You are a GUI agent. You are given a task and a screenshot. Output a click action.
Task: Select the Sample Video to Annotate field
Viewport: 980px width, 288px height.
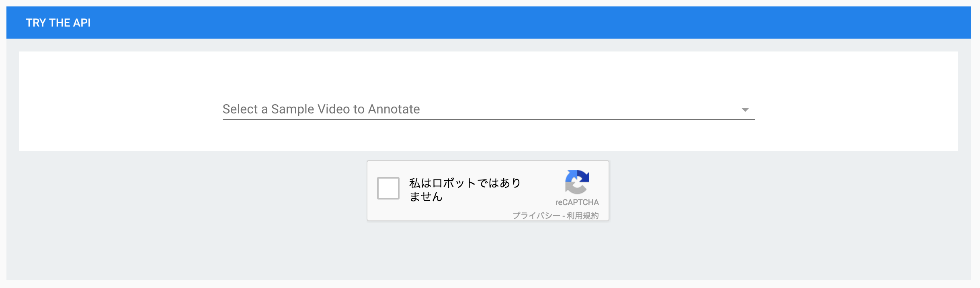(x=488, y=109)
